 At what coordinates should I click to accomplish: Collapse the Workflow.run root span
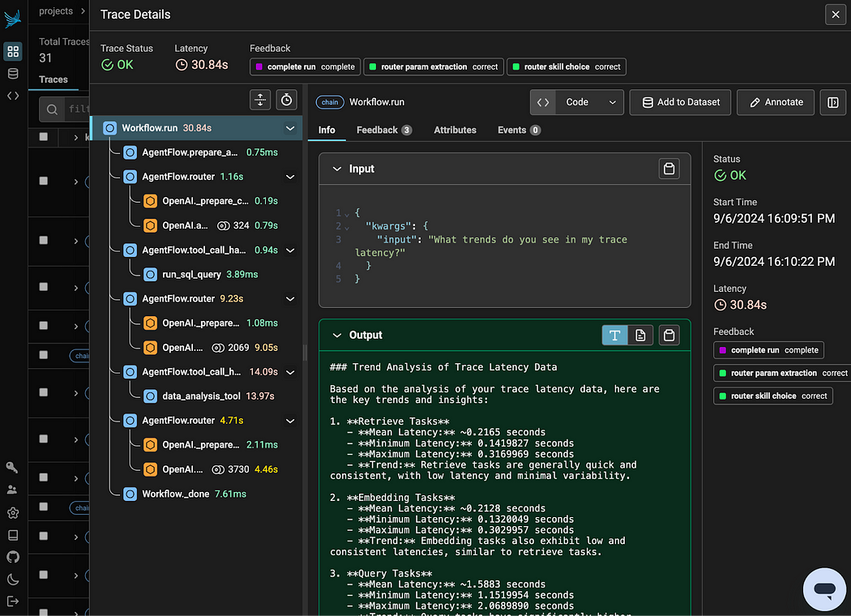pyautogui.click(x=290, y=129)
